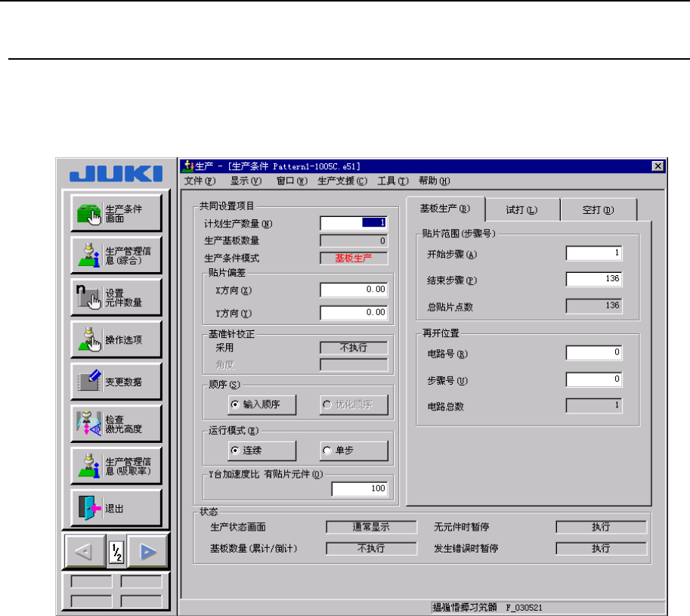Image resolution: width=690 pixels, height=616 pixels.
Task: Open the 窗口(W) menu
Action: click(x=292, y=181)
